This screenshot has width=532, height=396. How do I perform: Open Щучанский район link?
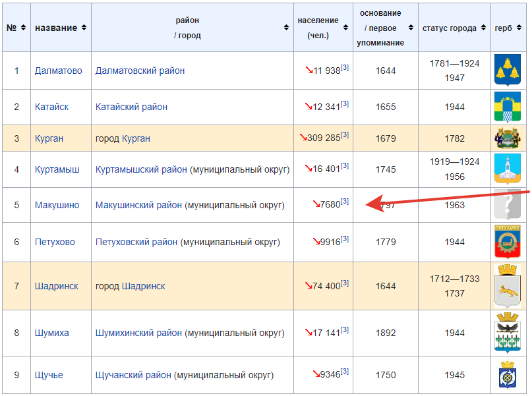point(133,375)
